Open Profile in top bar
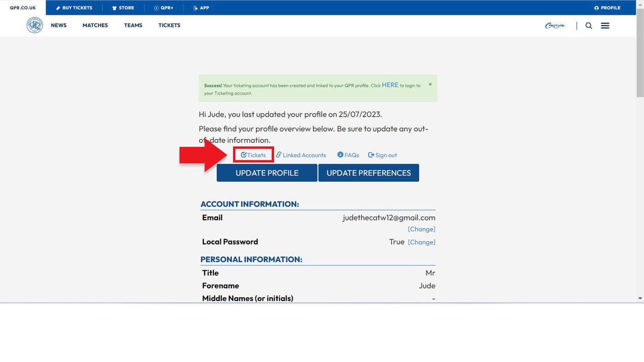The image size is (644, 362). point(607,8)
